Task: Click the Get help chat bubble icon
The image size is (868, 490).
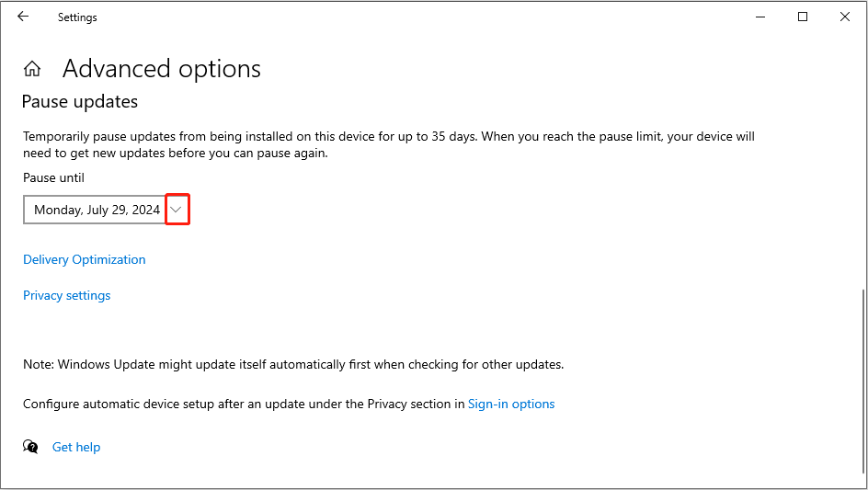Action: point(31,447)
